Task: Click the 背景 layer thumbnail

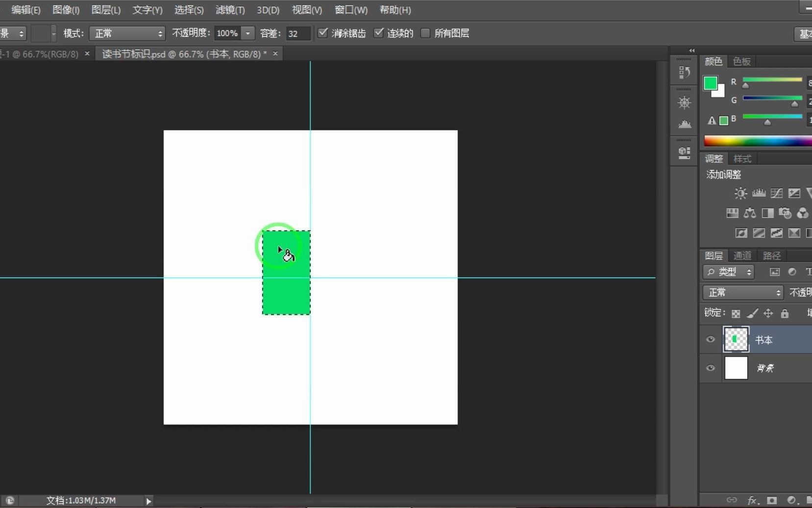Action: click(736, 368)
